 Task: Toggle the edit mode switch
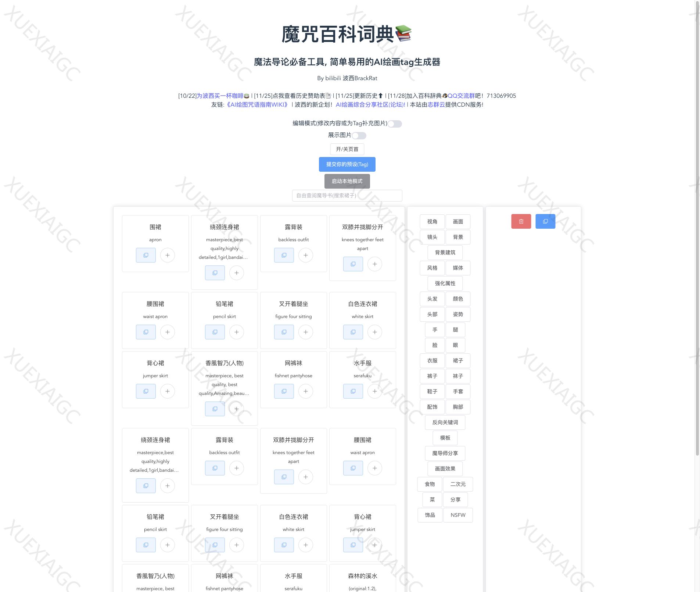click(x=395, y=124)
